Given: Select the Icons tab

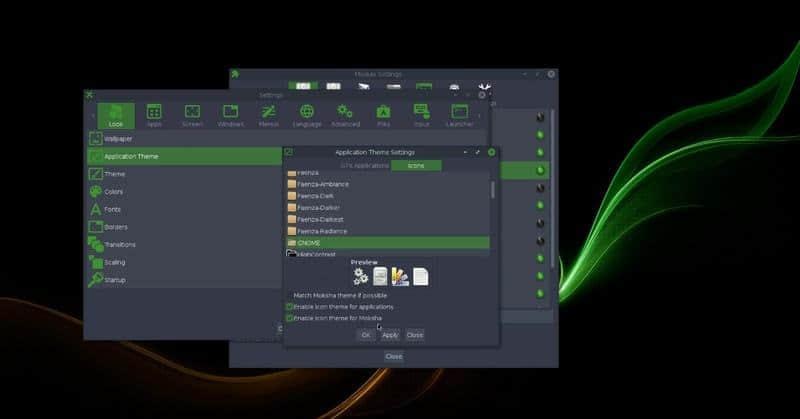Looking at the screenshot, I should click(415, 165).
